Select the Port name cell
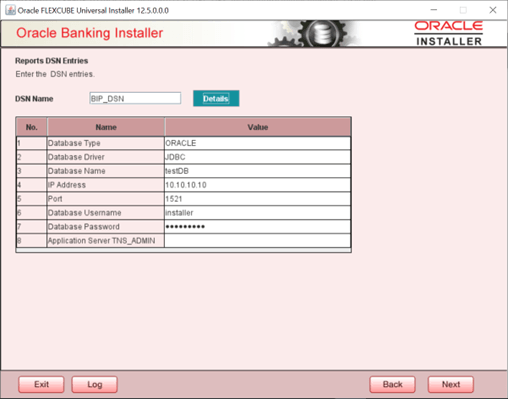 tap(105, 199)
